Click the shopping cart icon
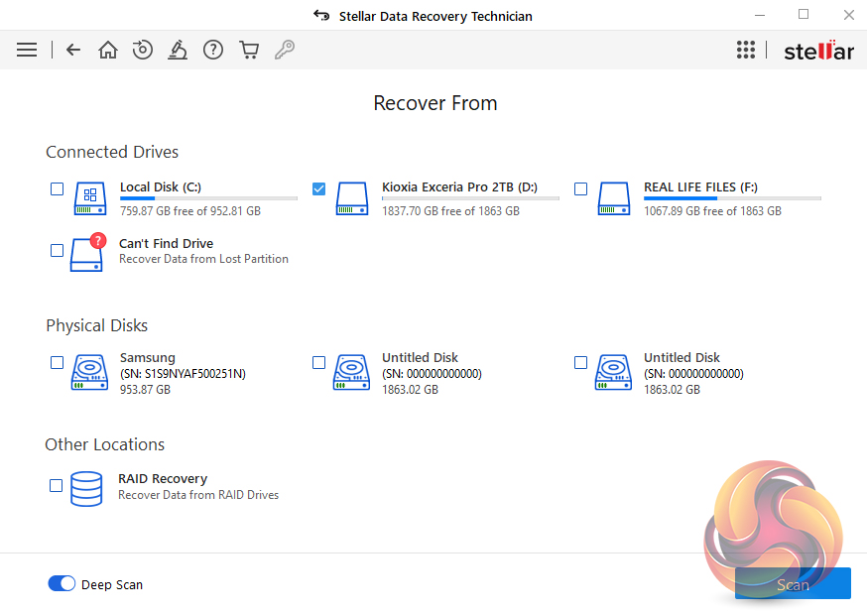This screenshot has width=867, height=616. (x=249, y=50)
